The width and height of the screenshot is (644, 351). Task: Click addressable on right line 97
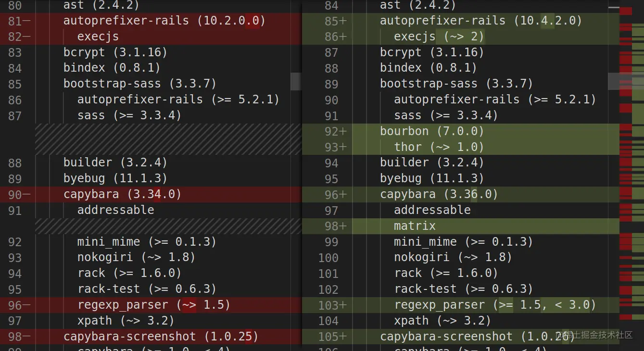pyautogui.click(x=432, y=210)
